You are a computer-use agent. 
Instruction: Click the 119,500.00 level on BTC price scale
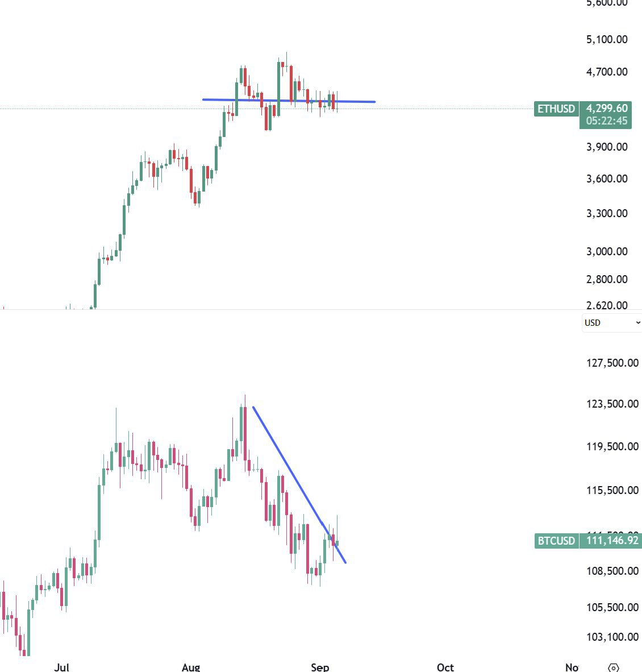pos(612,446)
